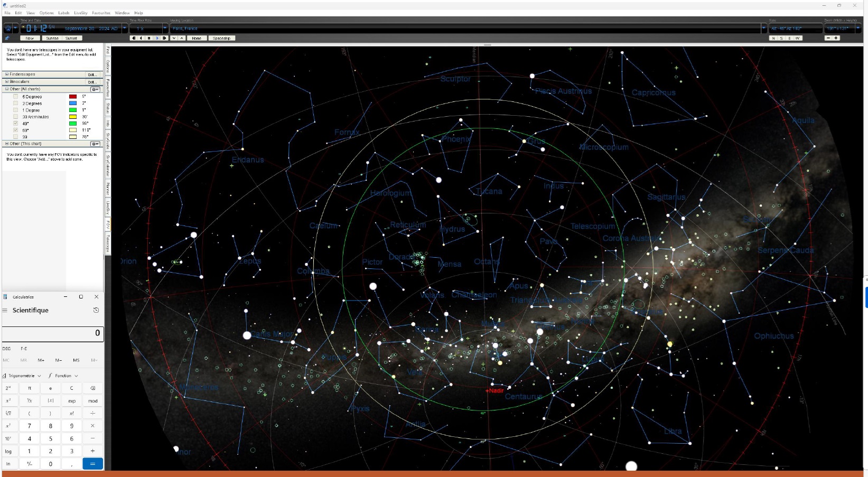The width and height of the screenshot is (868, 477).
Task: Open the Status side tab
Action: click(x=108, y=108)
